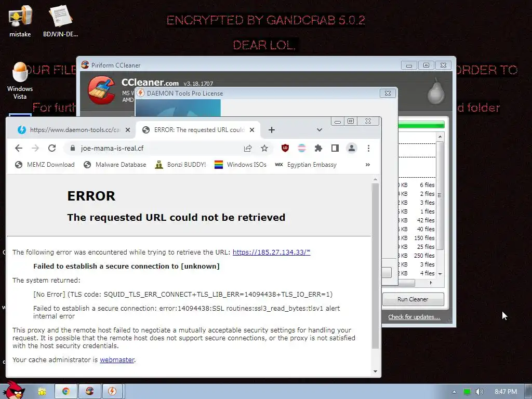Image resolution: width=532 pixels, height=399 pixels.
Task: Toggle Chrome side panel
Action: pyautogui.click(x=335, y=148)
